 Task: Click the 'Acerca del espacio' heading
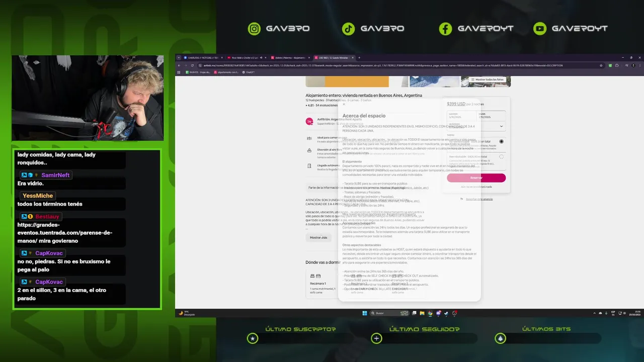[x=364, y=116]
